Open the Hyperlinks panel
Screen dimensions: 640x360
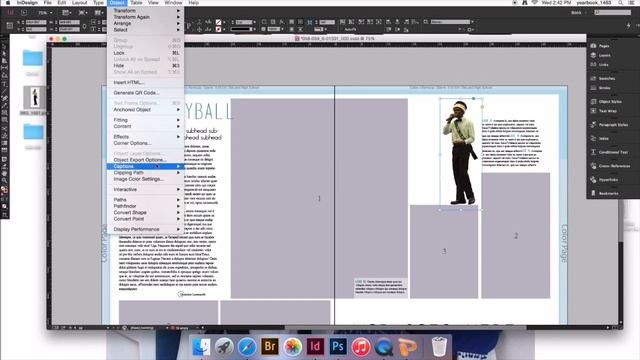604,180
